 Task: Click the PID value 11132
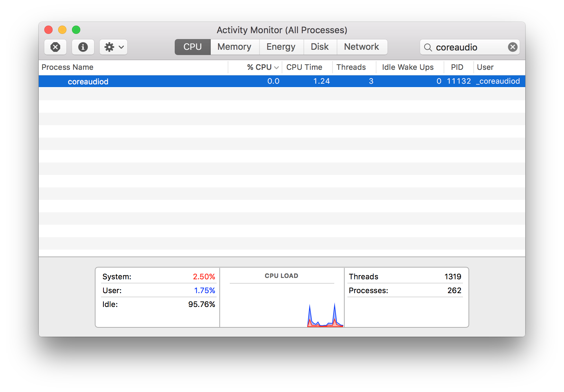459,81
